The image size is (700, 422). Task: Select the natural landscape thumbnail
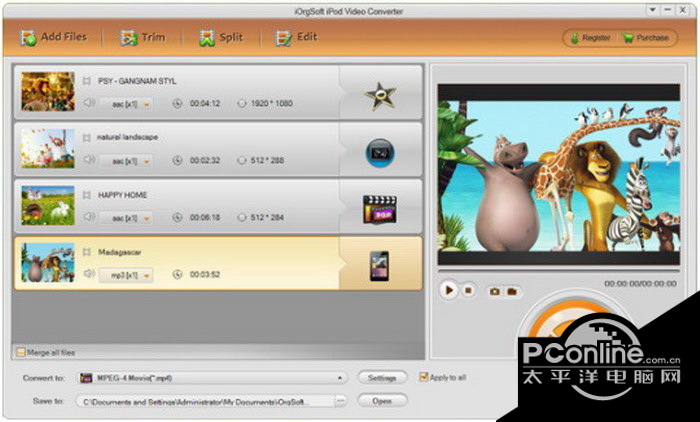48,149
